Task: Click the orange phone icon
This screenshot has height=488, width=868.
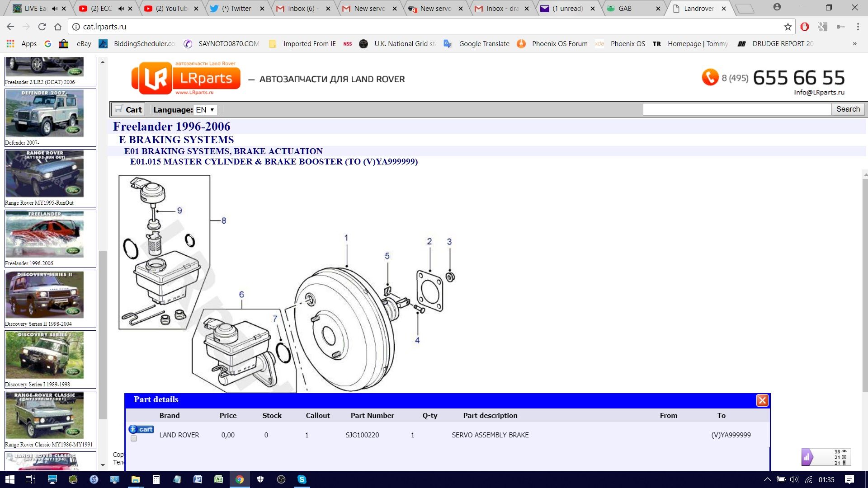Action: point(710,77)
